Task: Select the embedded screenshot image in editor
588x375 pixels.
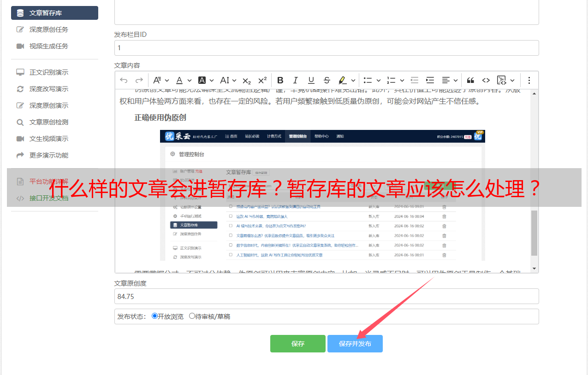Action: pos(322,195)
